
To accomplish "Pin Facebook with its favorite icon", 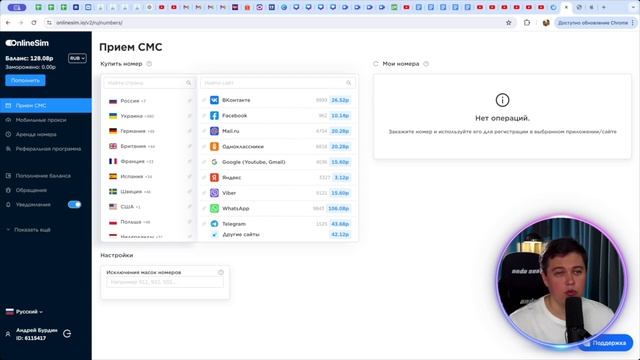I will (204, 116).
